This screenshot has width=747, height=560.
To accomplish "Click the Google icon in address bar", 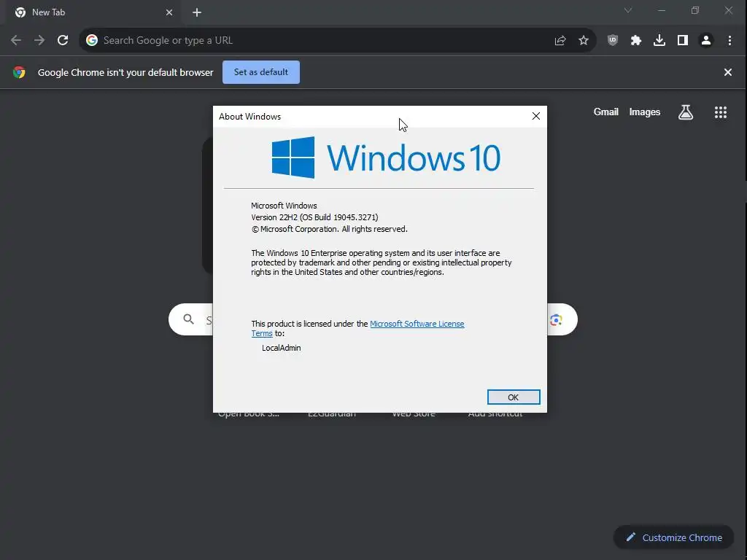I will [92, 41].
